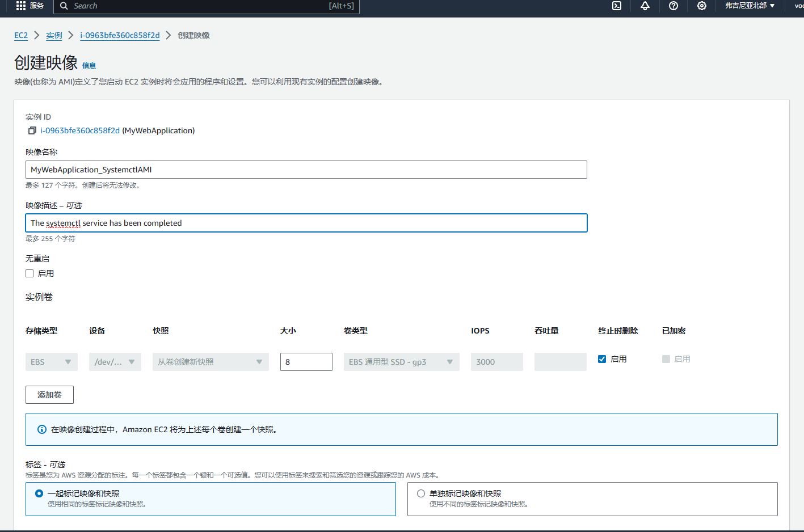Copy the instance ID with copy icon
The width and height of the screenshot is (804, 532).
[x=32, y=130]
